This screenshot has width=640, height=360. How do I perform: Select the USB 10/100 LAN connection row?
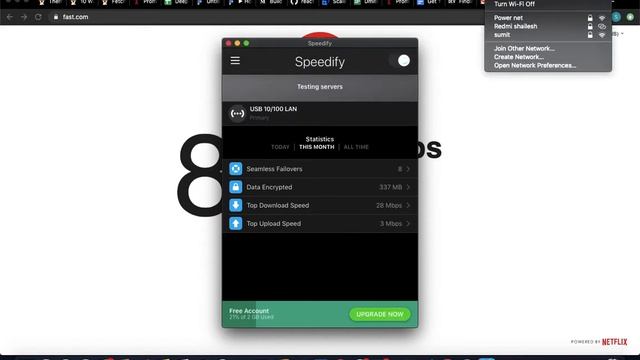[x=320, y=113]
